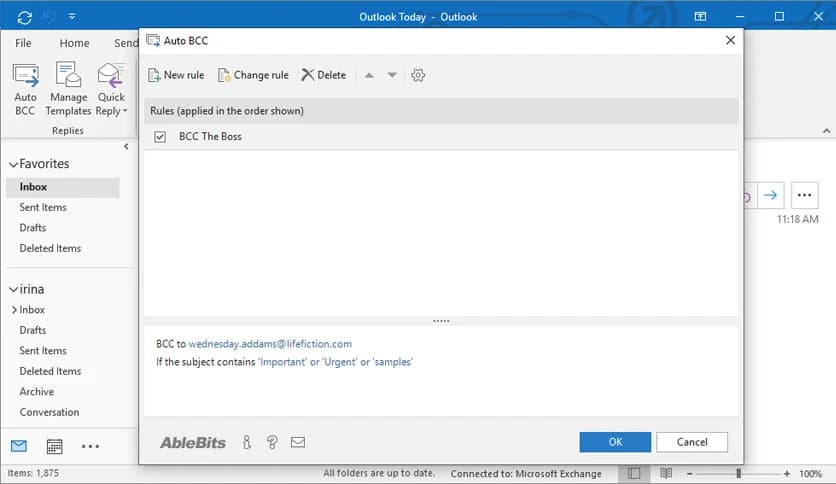Click the zoom slider handle
The height and width of the screenshot is (484, 836).
pos(738,473)
